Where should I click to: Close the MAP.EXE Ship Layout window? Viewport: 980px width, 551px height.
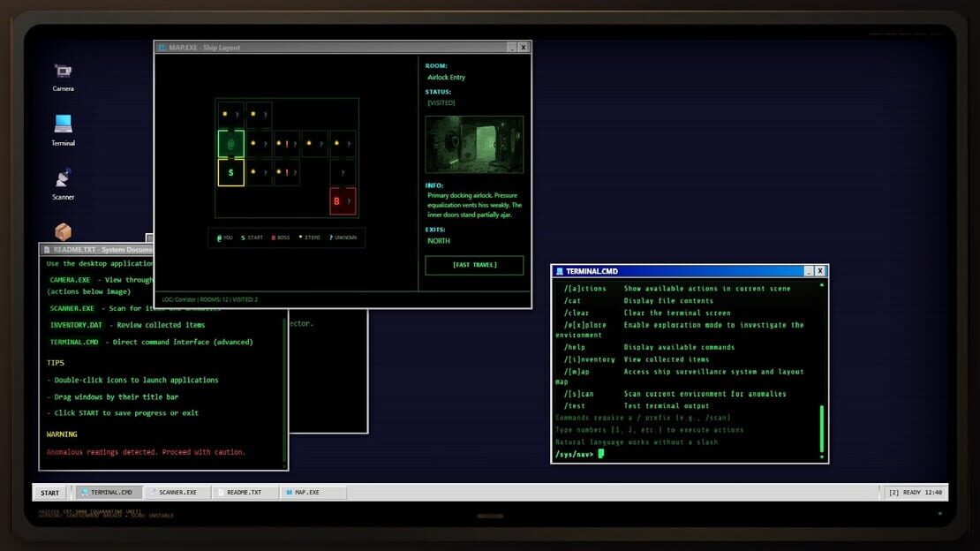pos(524,48)
